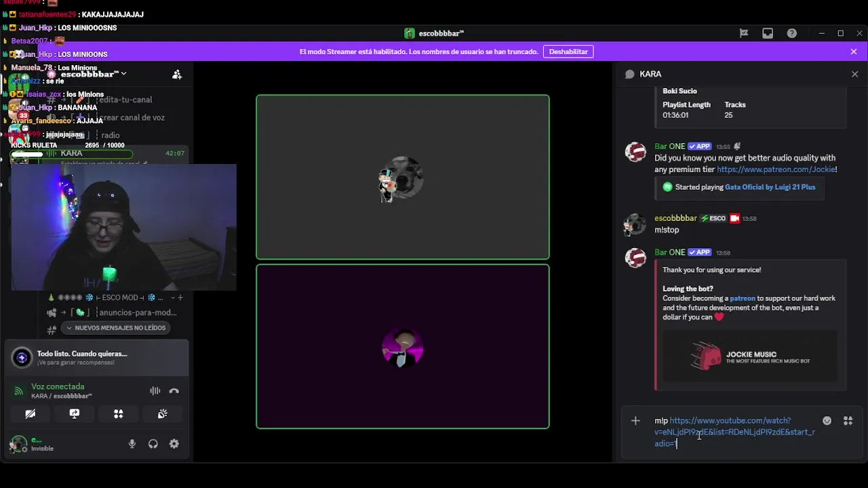Open the Discord inbox icon in title bar
Image resolution: width=868 pixels, height=488 pixels.
point(768,33)
